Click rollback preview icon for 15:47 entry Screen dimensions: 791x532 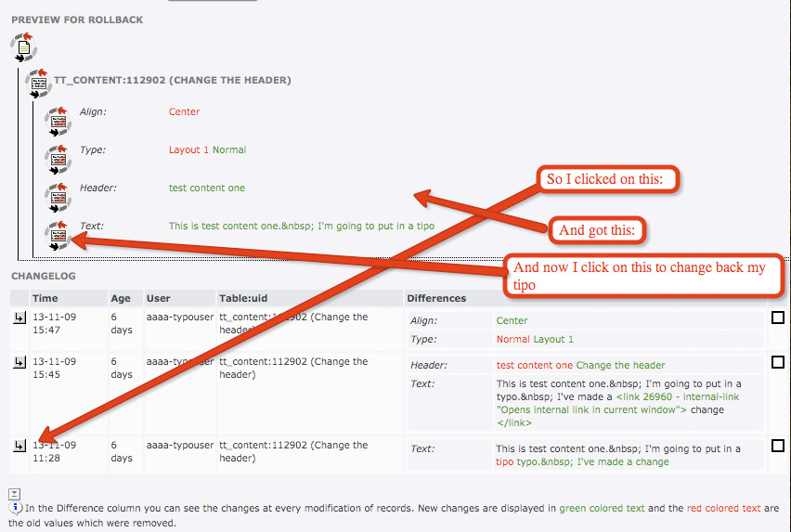[19, 318]
